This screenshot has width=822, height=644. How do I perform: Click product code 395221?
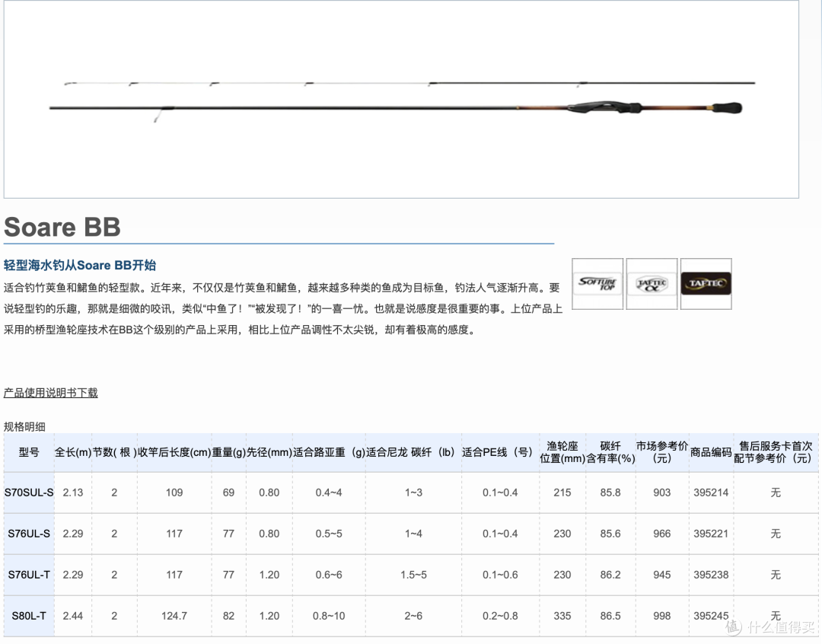tap(711, 534)
